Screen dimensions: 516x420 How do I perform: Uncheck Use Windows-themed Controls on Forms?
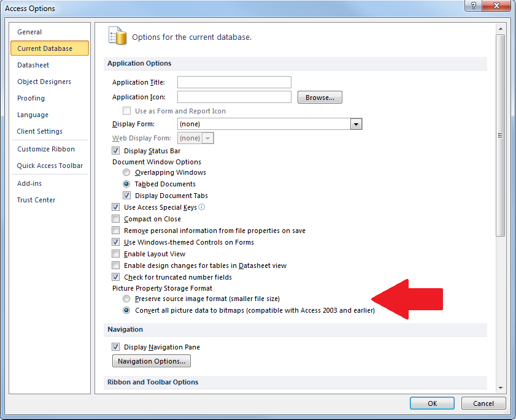coord(115,242)
